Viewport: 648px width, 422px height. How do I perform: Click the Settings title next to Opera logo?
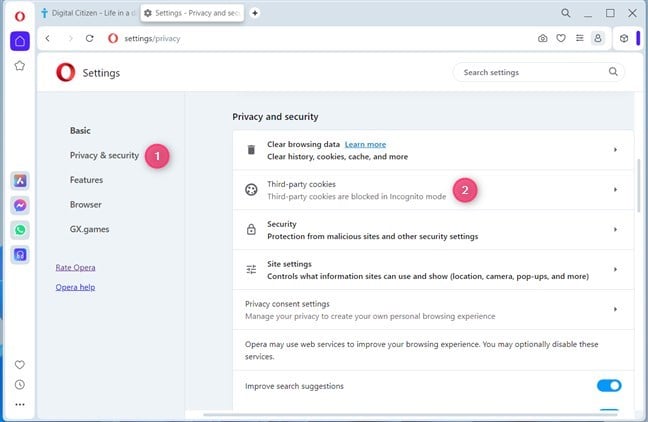click(x=101, y=73)
